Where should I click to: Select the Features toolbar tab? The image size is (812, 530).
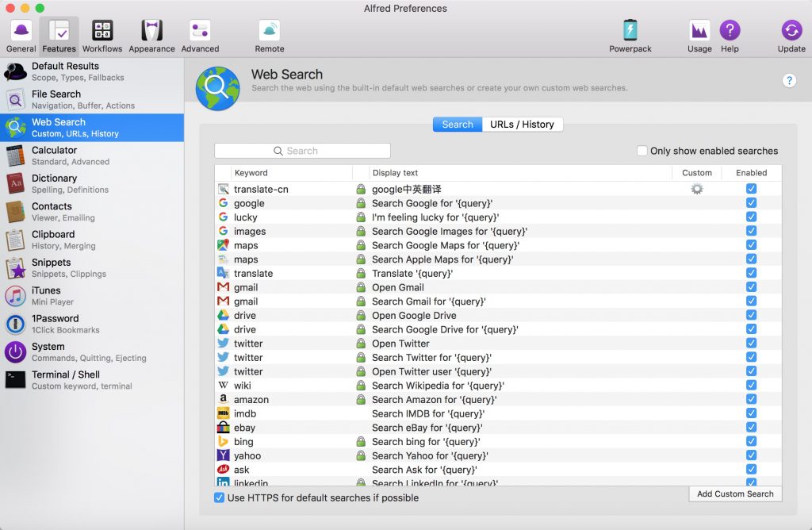point(59,36)
